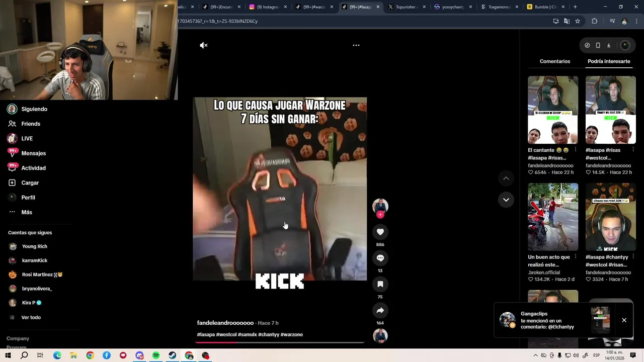This screenshot has height=362, width=644.
Task: Show hidden system tray icons
Action: [x=535, y=355]
